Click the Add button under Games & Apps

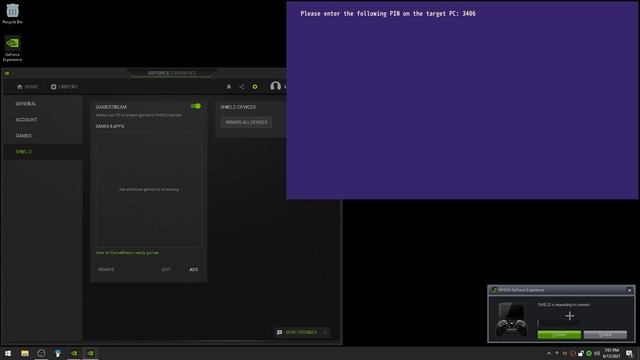coord(193,270)
